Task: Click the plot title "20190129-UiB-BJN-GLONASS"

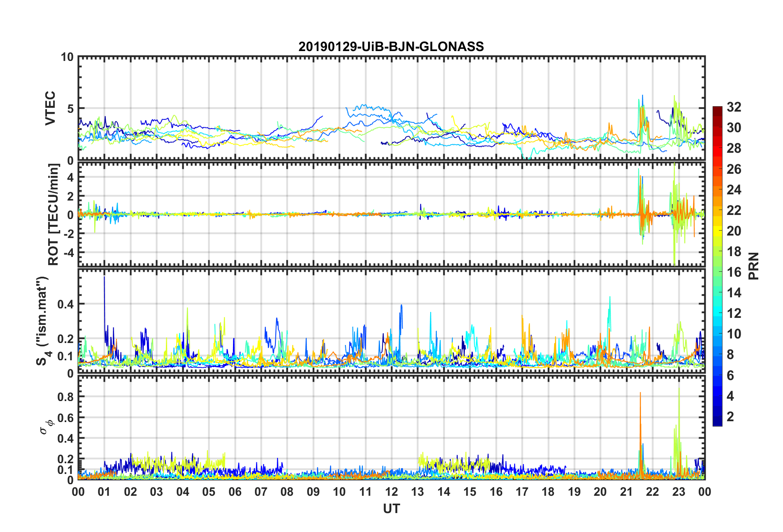Action: [391, 47]
